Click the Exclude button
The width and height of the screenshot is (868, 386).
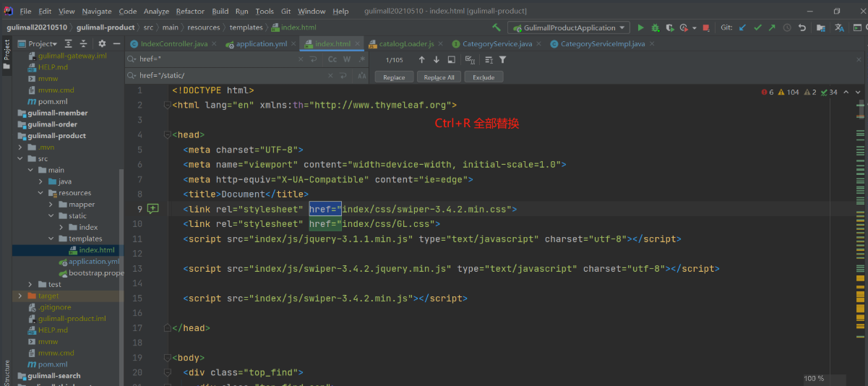[484, 77]
